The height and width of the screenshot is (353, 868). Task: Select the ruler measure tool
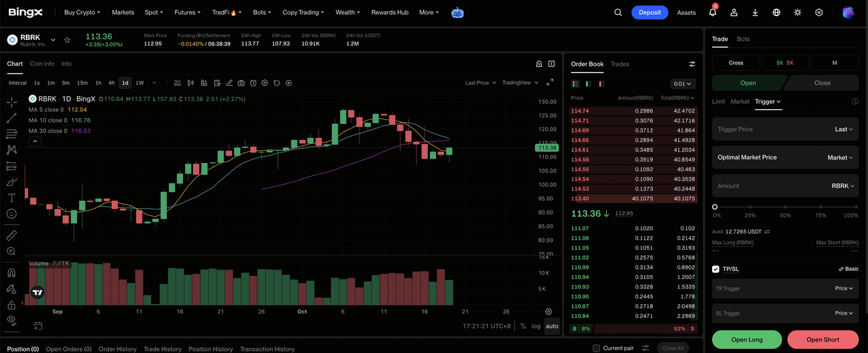12,236
